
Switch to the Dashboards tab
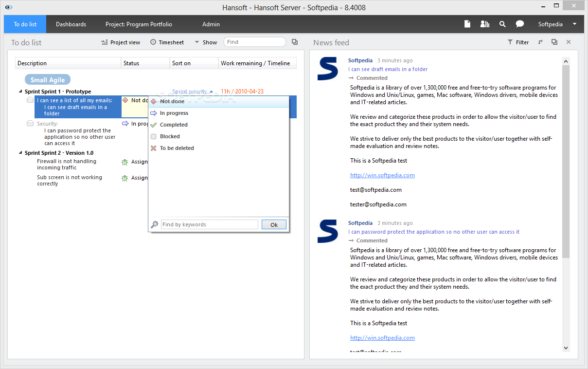tap(71, 24)
